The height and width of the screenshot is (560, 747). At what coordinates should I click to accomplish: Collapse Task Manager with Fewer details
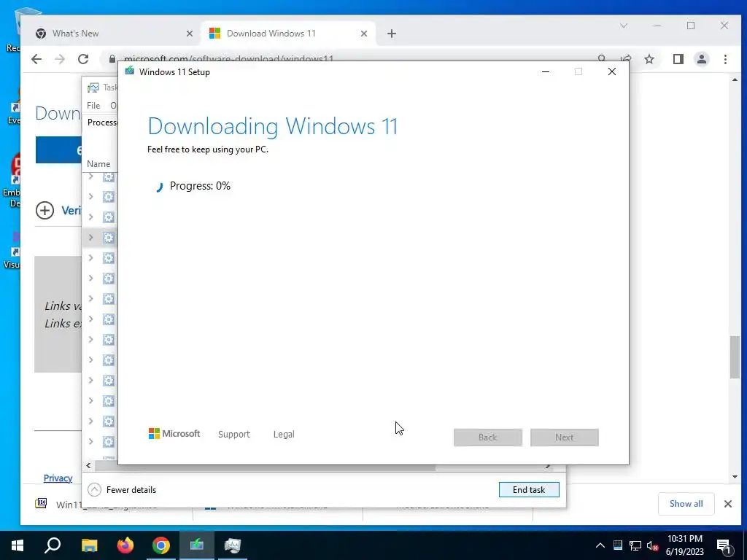pyautogui.click(x=123, y=489)
